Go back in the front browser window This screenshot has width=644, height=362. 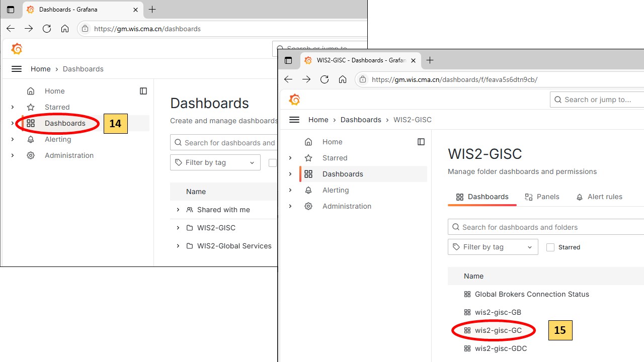(288, 79)
